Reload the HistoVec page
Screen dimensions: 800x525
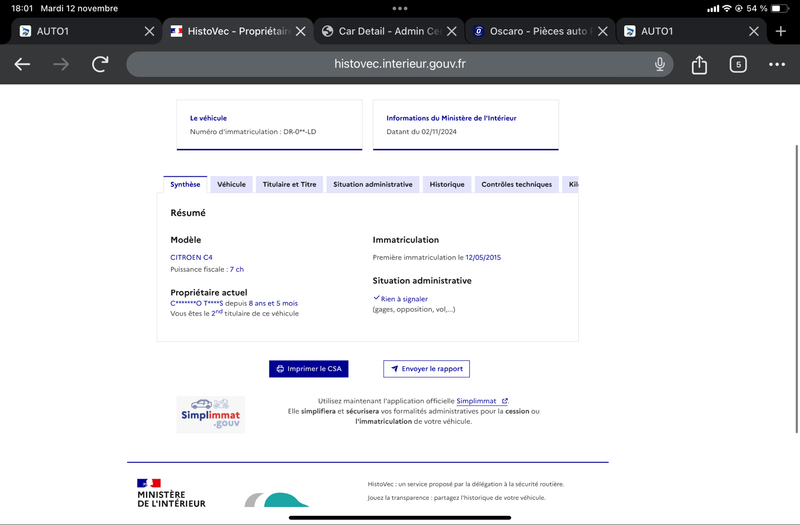pyautogui.click(x=100, y=64)
